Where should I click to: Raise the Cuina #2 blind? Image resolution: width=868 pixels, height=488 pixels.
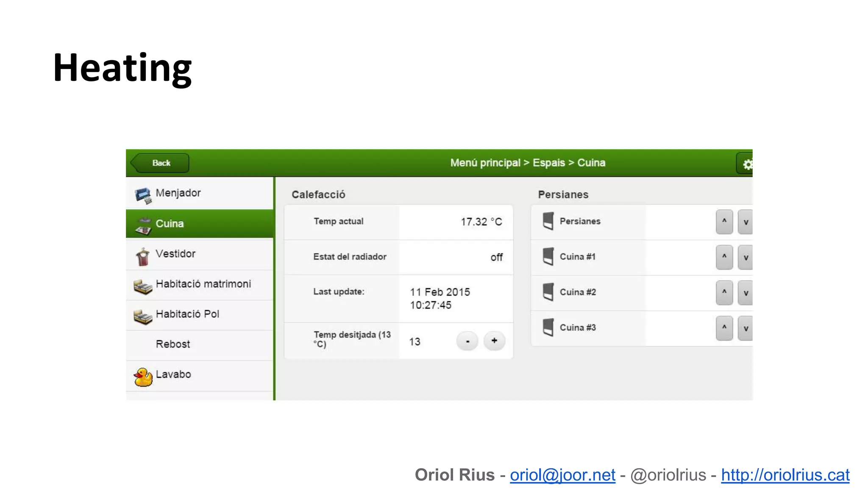pos(724,293)
